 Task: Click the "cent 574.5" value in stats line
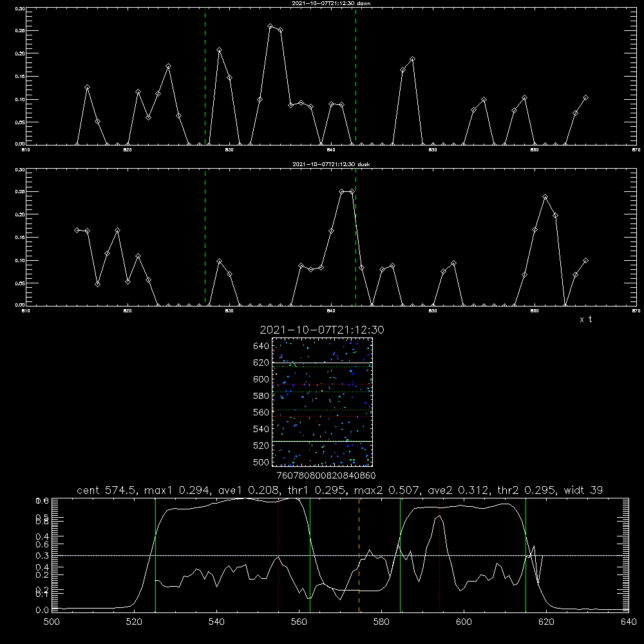pos(107,490)
